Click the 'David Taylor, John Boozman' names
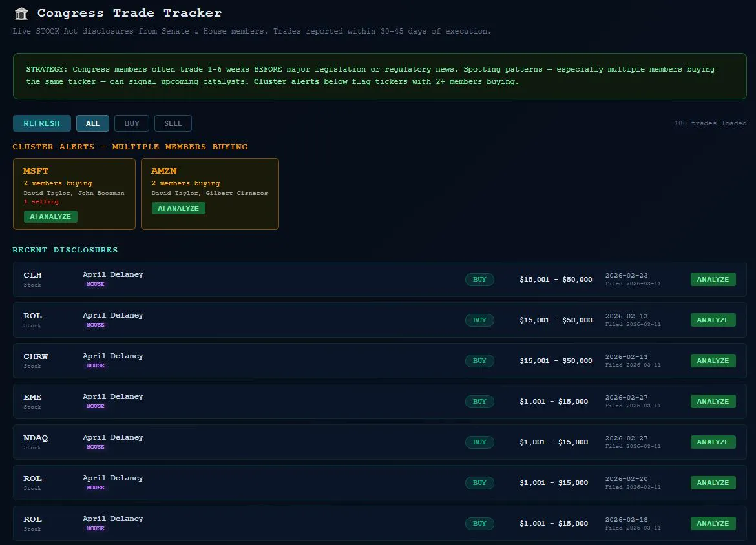Viewport: 756px width, 545px height. pos(74,193)
